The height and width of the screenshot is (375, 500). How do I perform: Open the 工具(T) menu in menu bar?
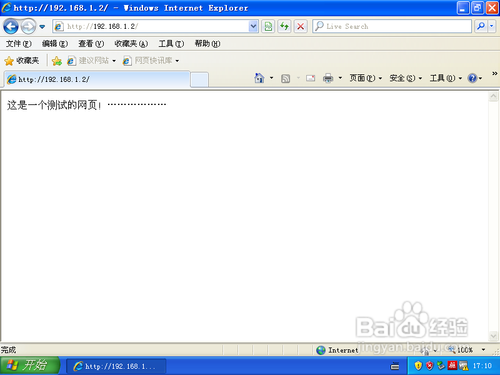[x=171, y=44]
